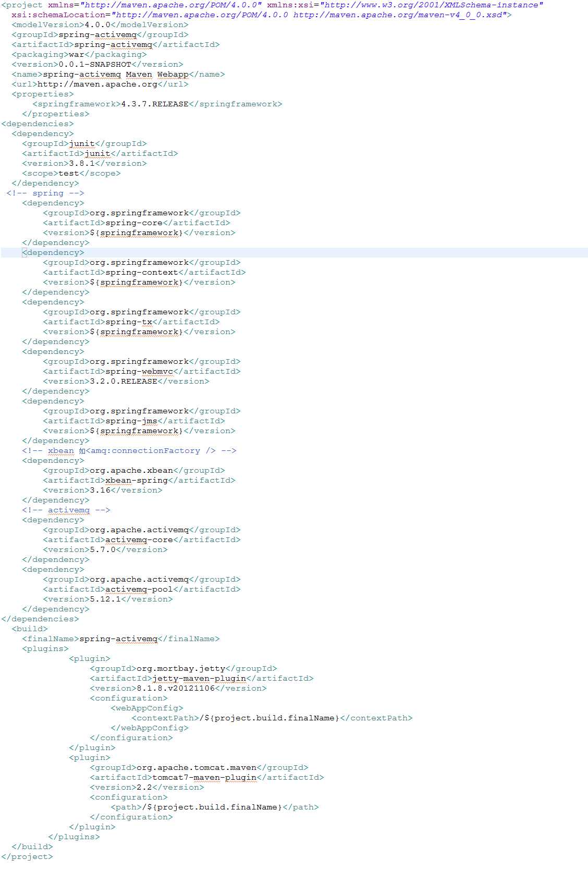This screenshot has height=871, width=588.
Task: Click the '<!-- activemq -->' comment
Action: tap(66, 510)
